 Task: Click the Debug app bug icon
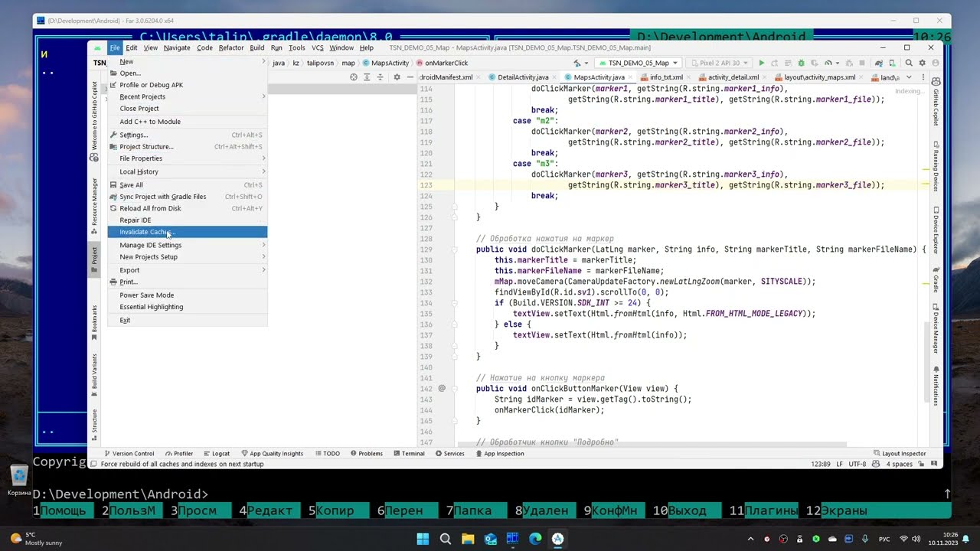click(802, 63)
